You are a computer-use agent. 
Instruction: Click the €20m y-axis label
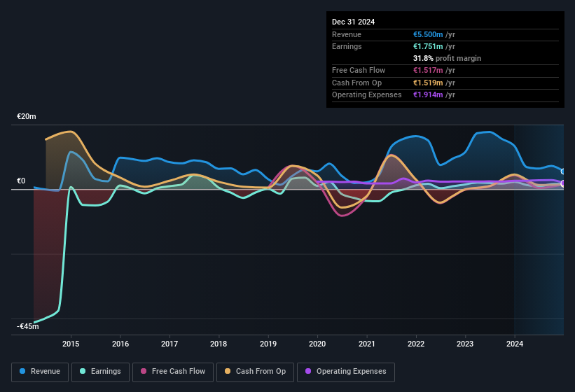pos(27,116)
